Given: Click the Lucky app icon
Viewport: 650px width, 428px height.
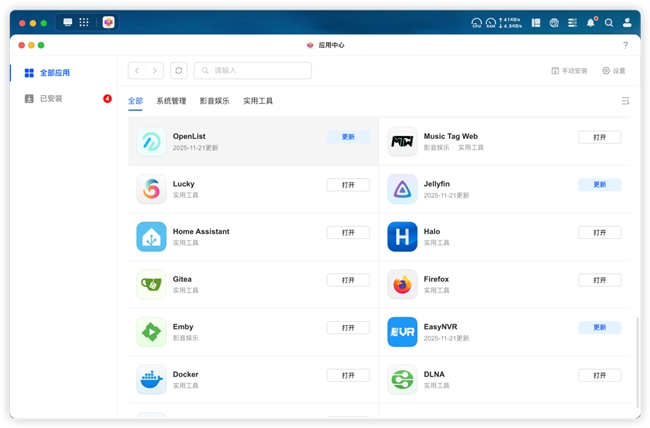Looking at the screenshot, I should pos(151,189).
